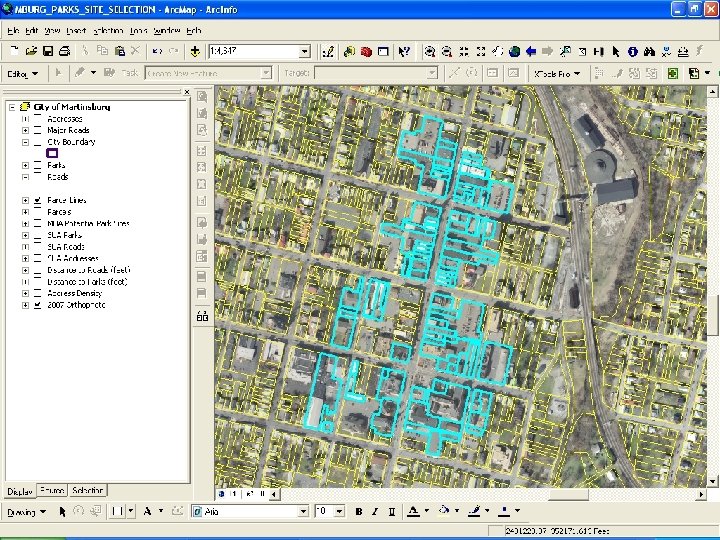
Task: Click the Italic text formatting icon
Action: [x=374, y=512]
